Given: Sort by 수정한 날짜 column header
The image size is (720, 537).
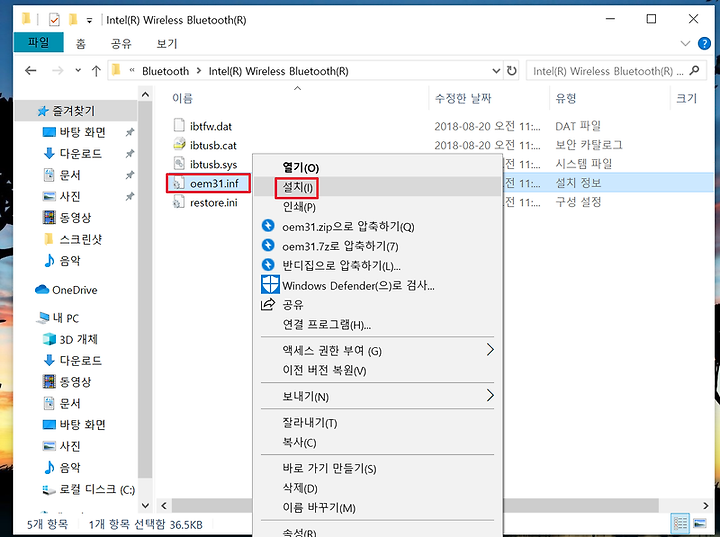Looking at the screenshot, I should pyautogui.click(x=463, y=98).
